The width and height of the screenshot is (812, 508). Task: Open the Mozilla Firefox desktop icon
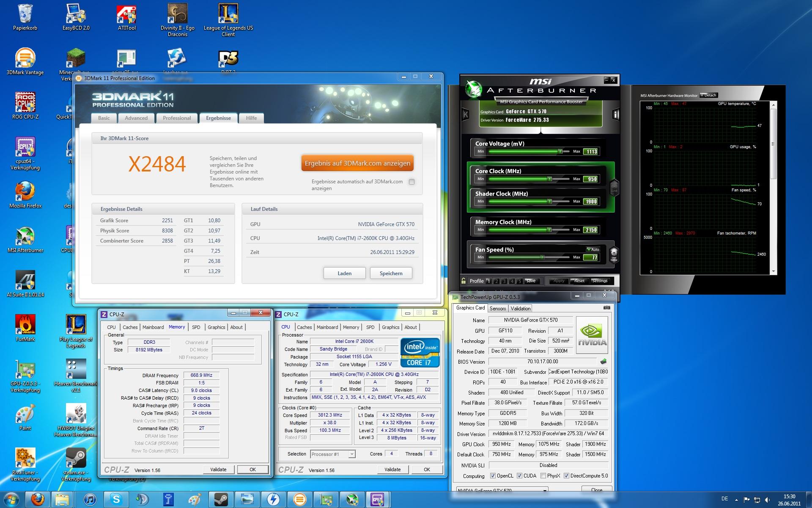[x=25, y=195]
